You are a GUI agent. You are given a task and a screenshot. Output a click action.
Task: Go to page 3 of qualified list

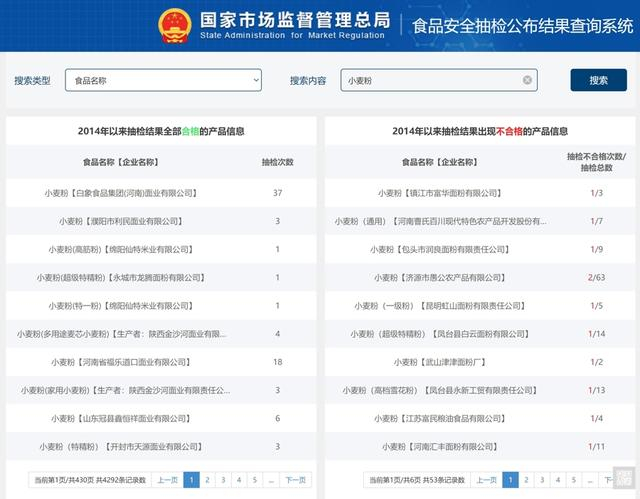223,480
